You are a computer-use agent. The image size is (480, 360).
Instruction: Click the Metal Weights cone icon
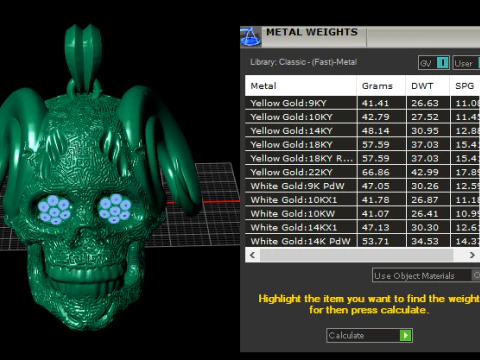tap(250, 36)
